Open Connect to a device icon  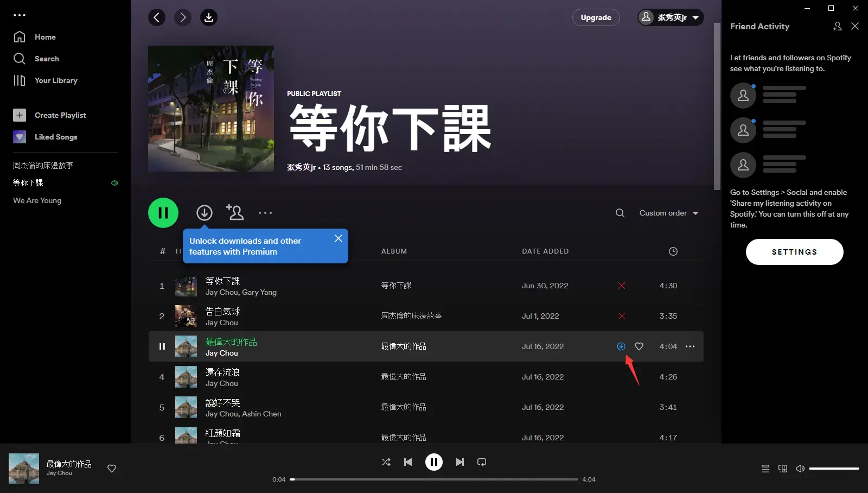point(782,469)
